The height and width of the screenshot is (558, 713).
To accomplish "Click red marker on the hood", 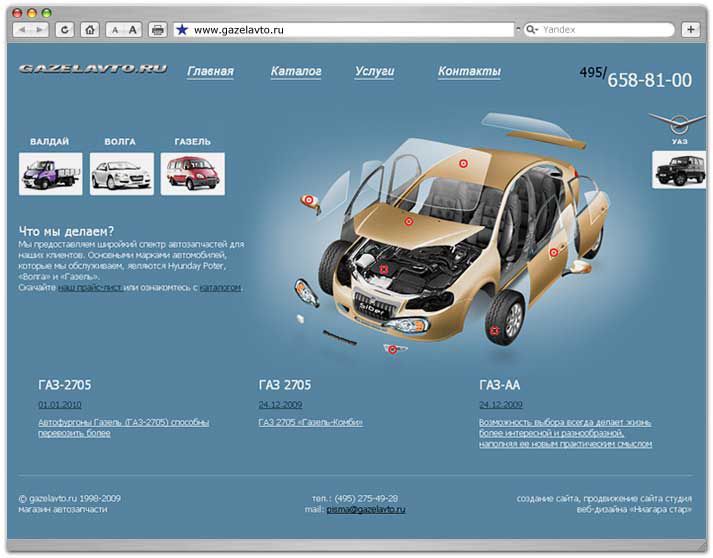I will click(408, 221).
